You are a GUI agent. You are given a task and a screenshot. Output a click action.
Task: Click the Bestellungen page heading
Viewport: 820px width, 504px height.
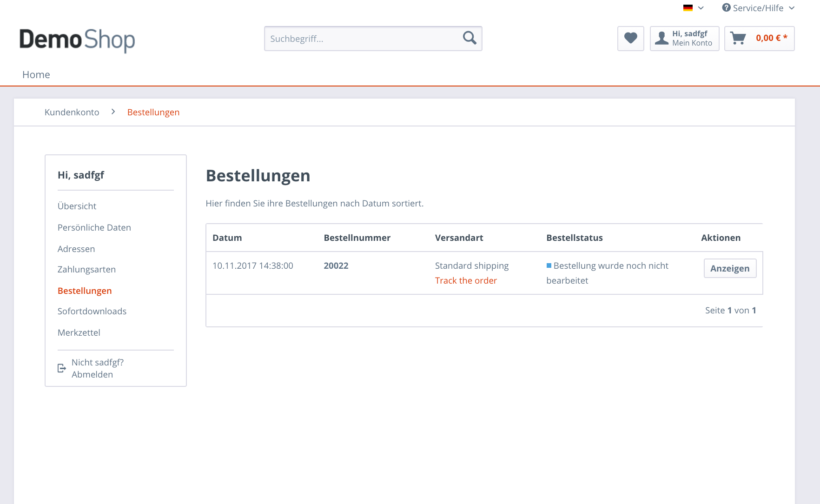click(258, 176)
